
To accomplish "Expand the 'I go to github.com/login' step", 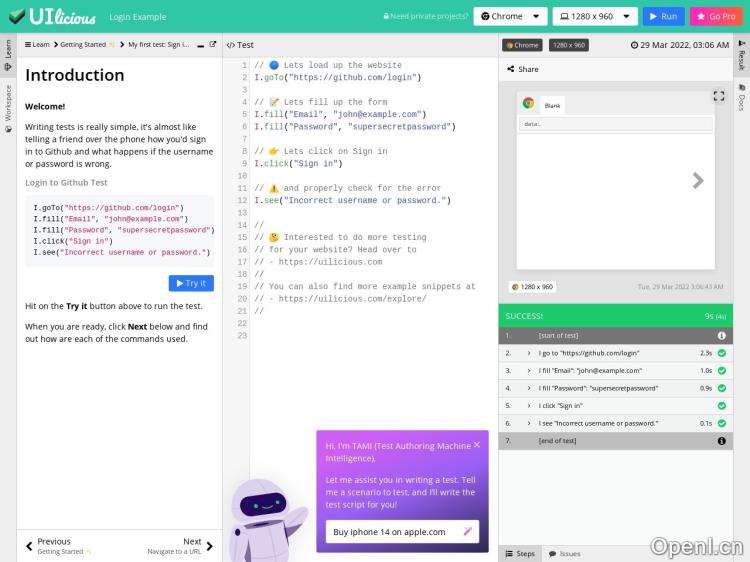I will [529, 353].
